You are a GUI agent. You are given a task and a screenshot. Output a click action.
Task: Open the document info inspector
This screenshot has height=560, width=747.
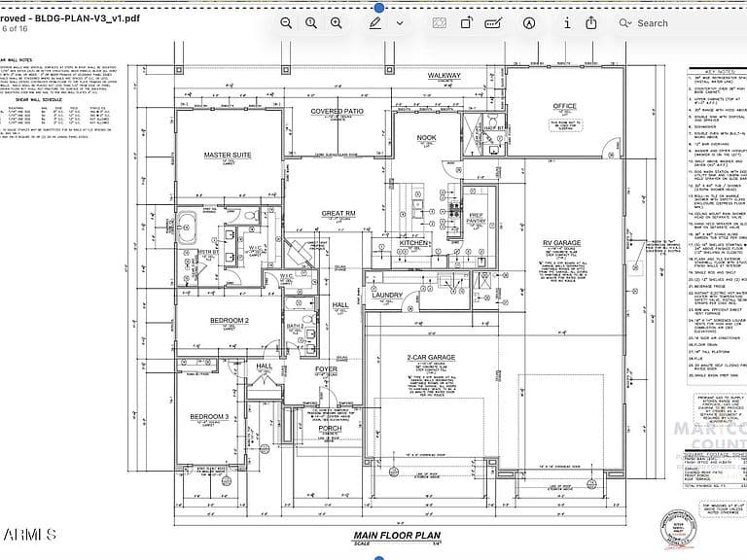click(x=567, y=23)
